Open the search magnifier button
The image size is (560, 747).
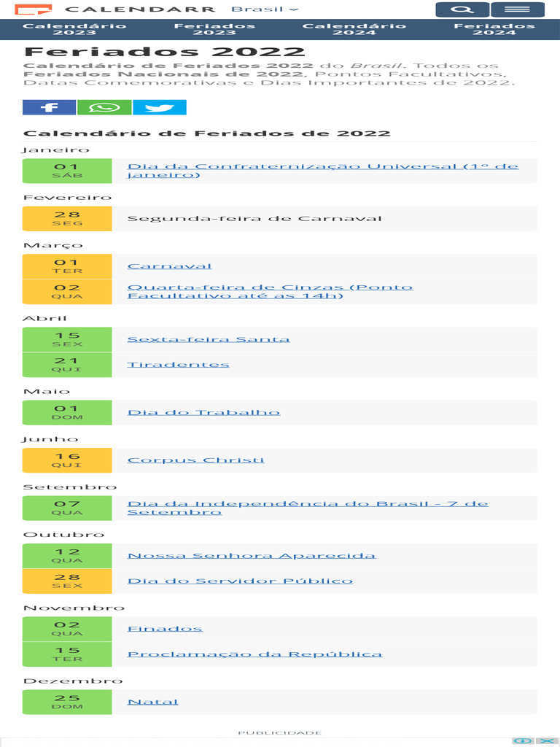pos(462,9)
